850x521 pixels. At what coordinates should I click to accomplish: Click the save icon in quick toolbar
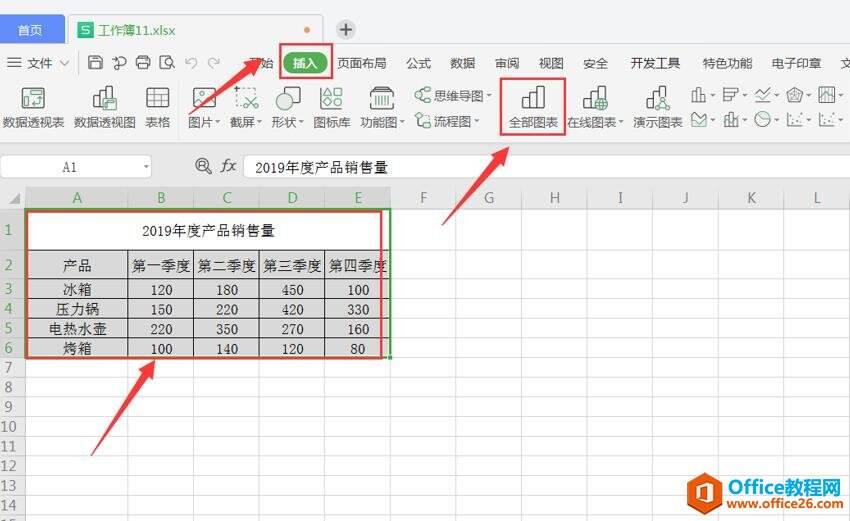pyautogui.click(x=95, y=62)
